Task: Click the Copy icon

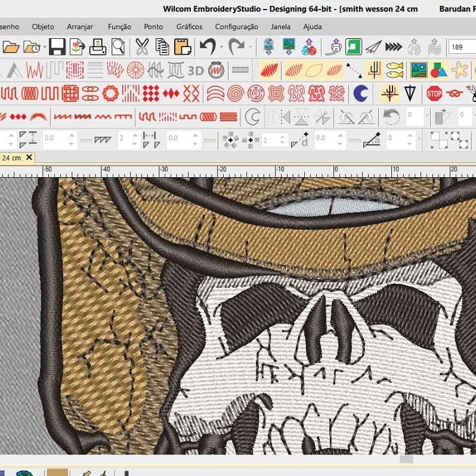Action: [x=162, y=47]
